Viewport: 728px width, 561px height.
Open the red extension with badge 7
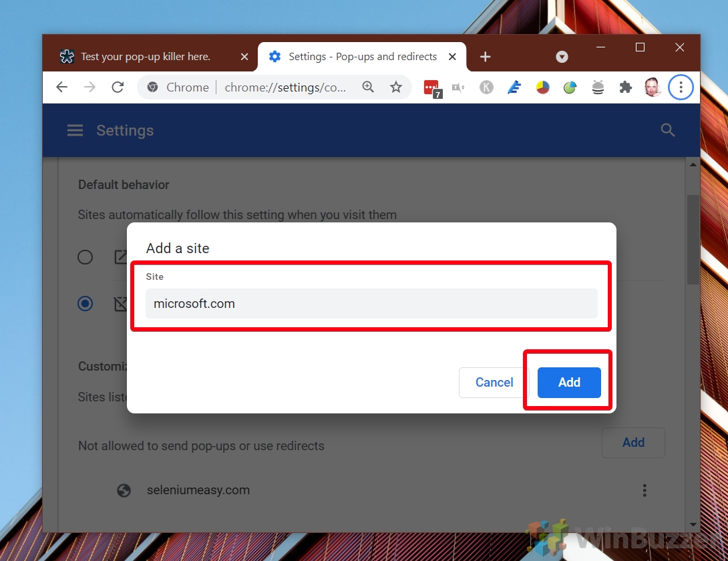pyautogui.click(x=432, y=88)
